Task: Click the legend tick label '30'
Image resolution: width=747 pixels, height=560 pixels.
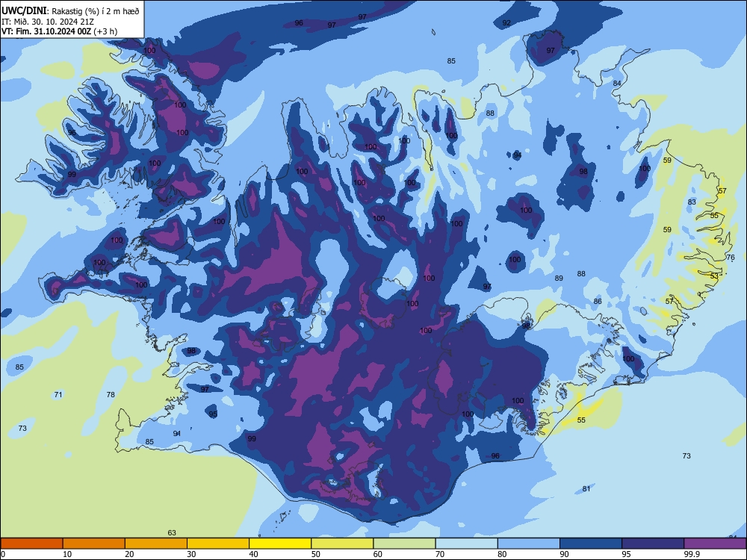Action: point(191,554)
